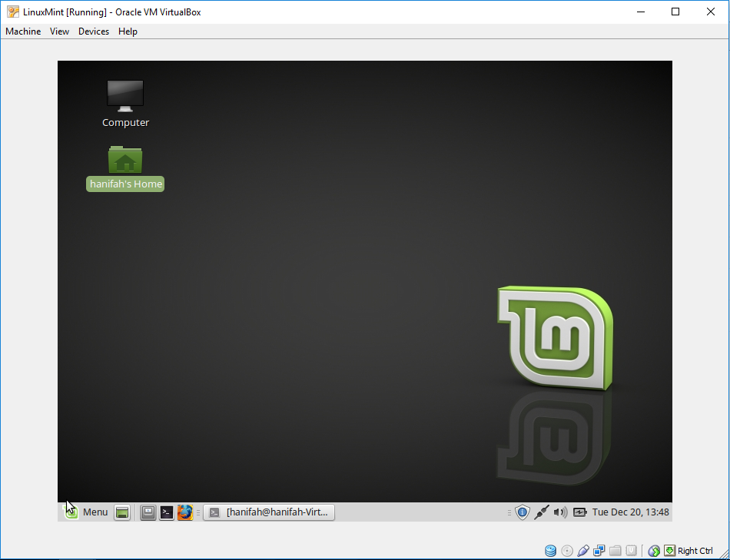Expand the tray notification area handle

(509, 512)
